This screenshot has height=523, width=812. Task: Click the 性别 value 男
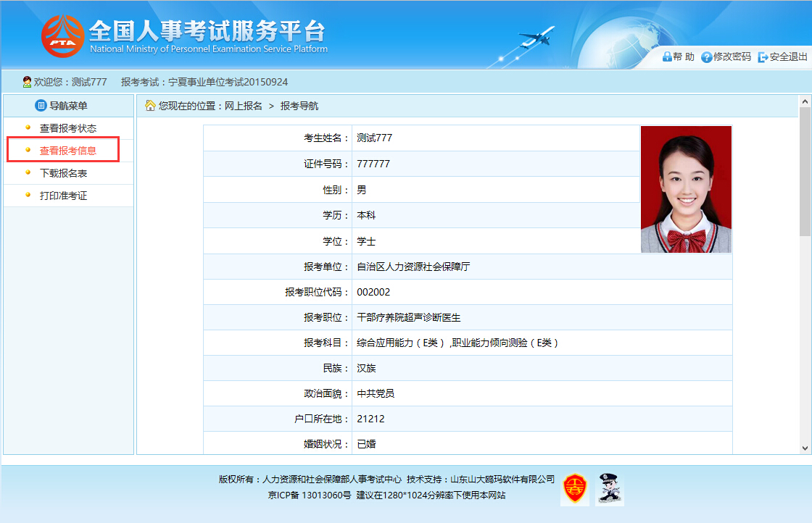[x=362, y=190]
